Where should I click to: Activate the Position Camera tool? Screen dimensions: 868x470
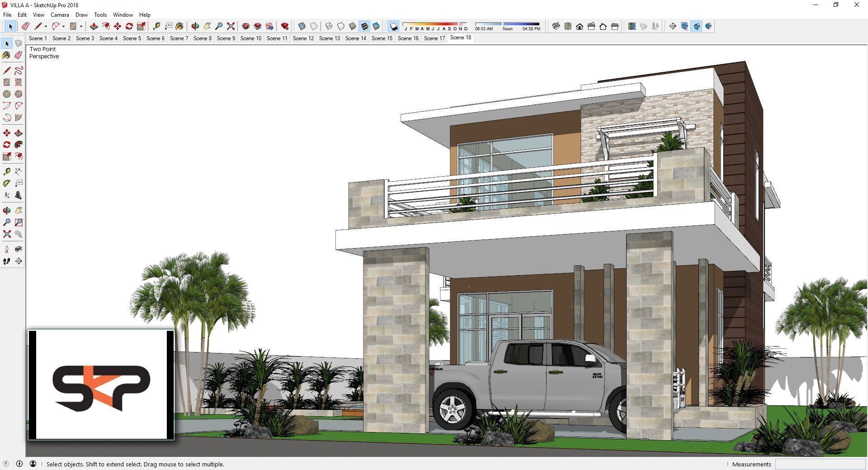click(x=7, y=249)
